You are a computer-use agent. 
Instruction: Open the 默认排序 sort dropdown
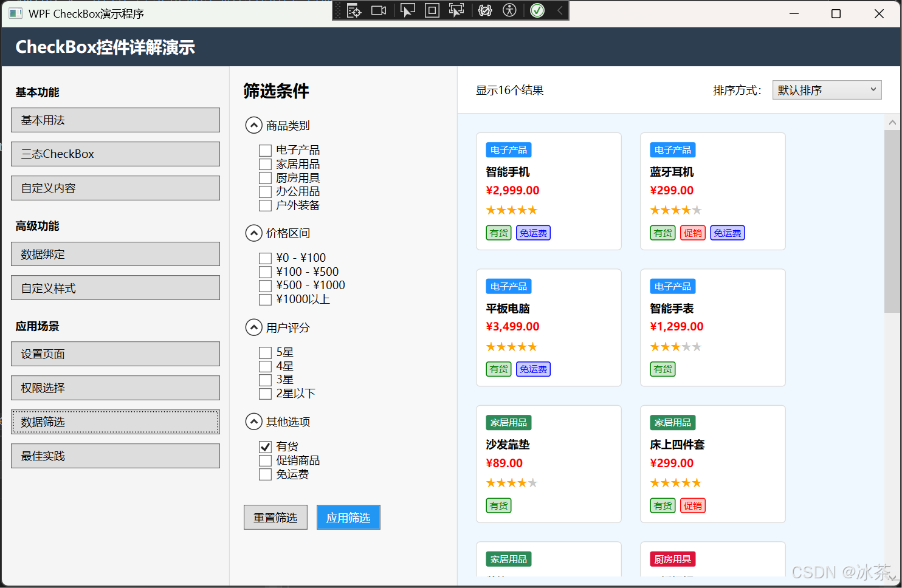[x=827, y=90]
